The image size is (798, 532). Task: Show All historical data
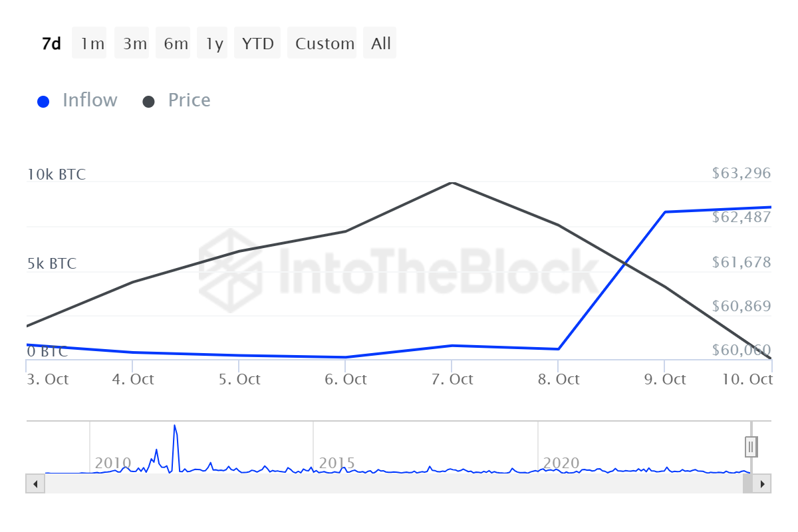coord(381,44)
